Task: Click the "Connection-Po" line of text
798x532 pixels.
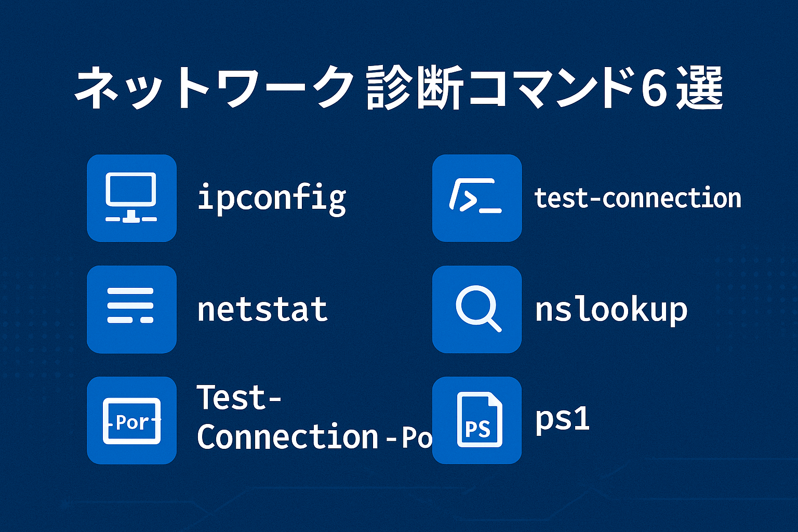Action: pyautogui.click(x=314, y=437)
